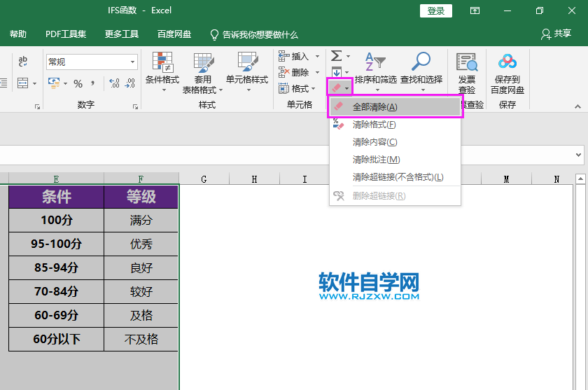This screenshot has width=588, height=390.
Task: Select cell 60分以下
Action: [56, 340]
